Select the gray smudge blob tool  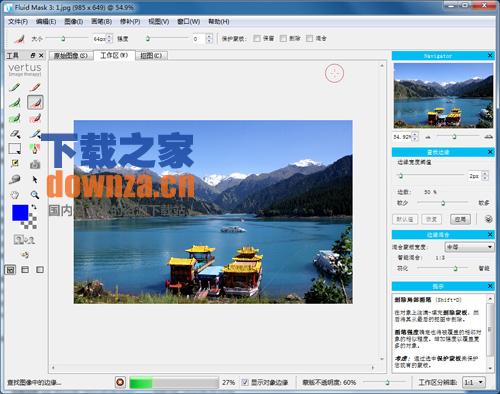14,179
